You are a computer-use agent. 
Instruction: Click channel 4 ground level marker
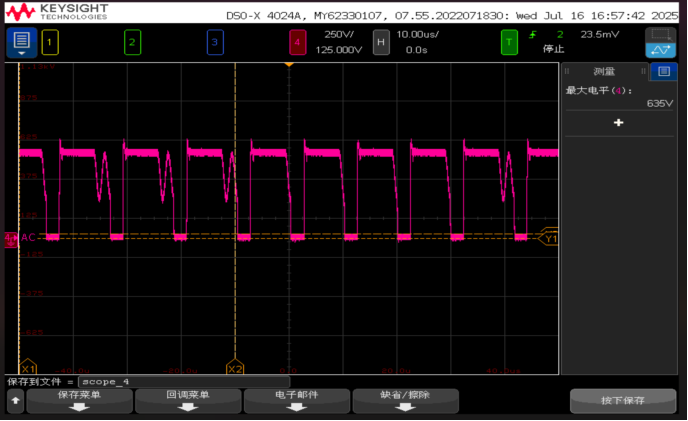click(x=11, y=239)
